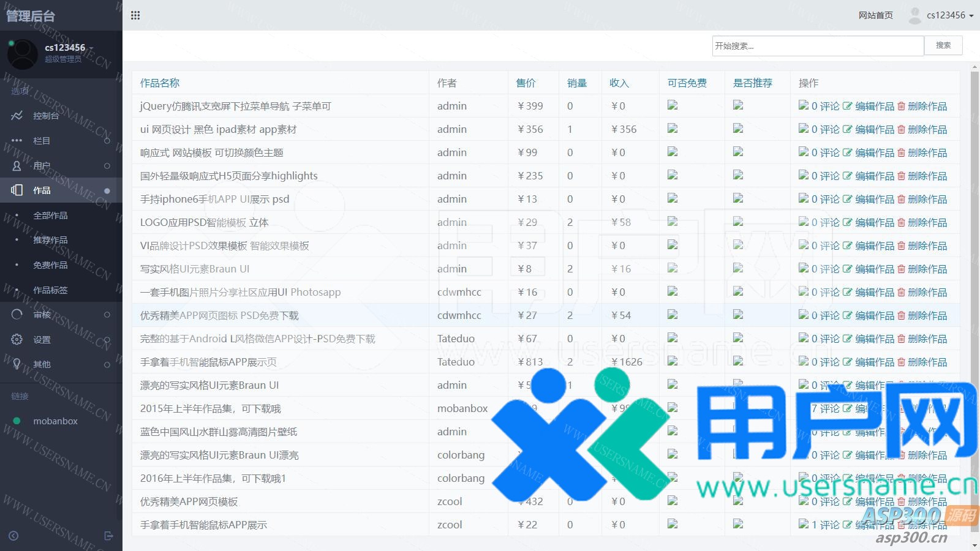Image resolution: width=980 pixels, height=551 pixels.
Task: Click the 其他 lightbulb icon in sidebar
Action: 17,364
